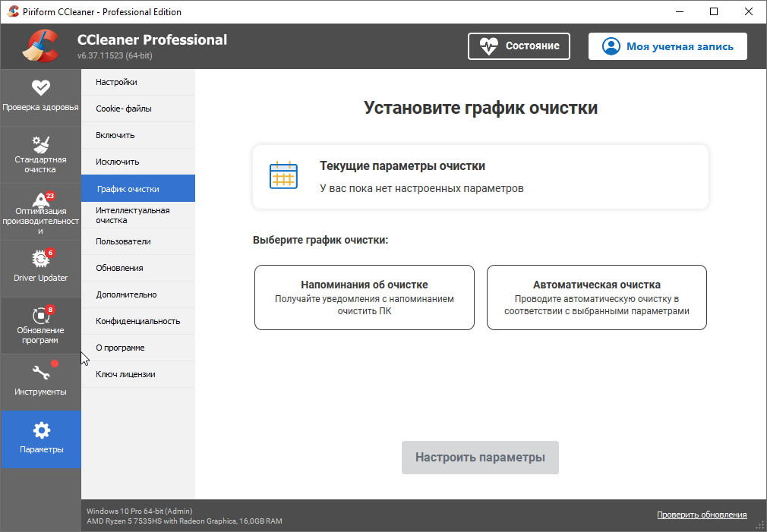
Task: Open Оптимизация производительности rocket icon
Action: tap(42, 200)
